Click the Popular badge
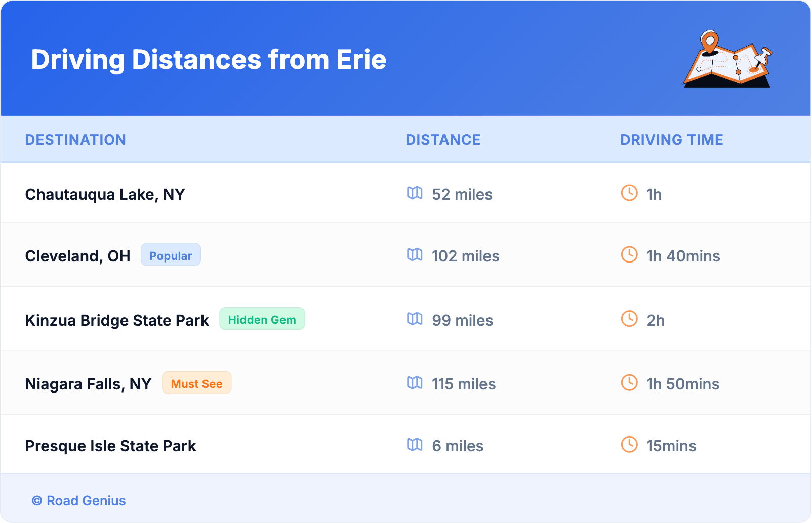812x523 pixels. pyautogui.click(x=171, y=255)
